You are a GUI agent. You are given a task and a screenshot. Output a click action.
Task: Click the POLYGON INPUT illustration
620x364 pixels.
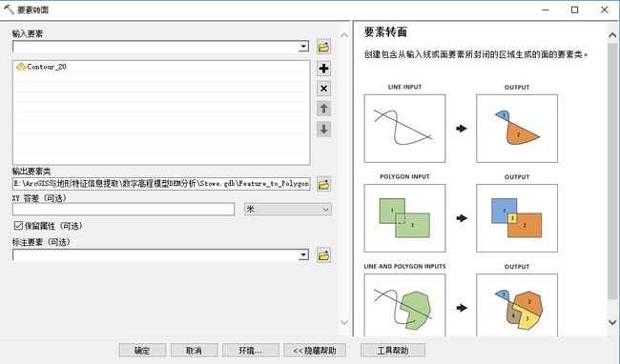404,218
